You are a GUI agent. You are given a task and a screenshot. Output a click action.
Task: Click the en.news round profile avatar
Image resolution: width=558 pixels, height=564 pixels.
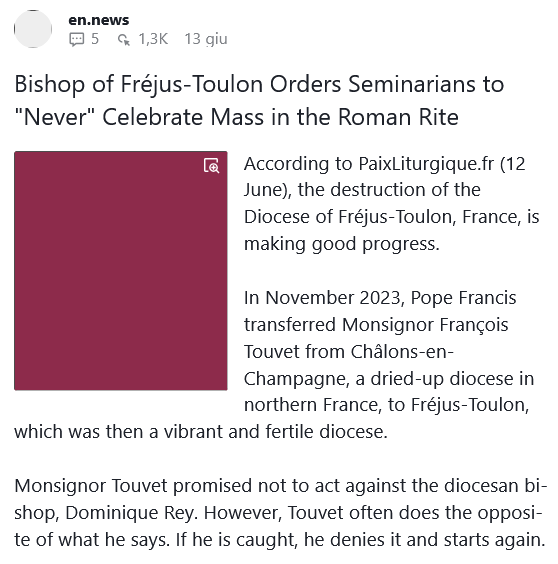(33, 29)
